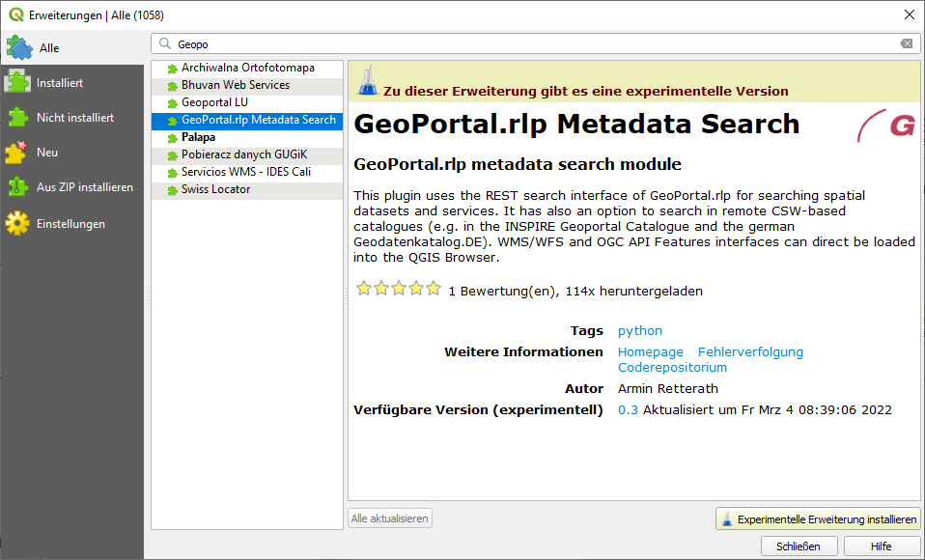The image size is (925, 560).
Task: Click the experimental flask icon in yellow banner
Action: click(x=368, y=81)
